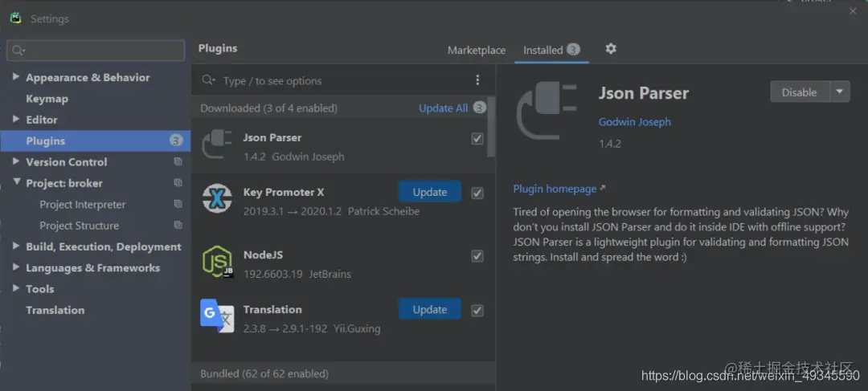Image resolution: width=868 pixels, height=391 pixels.
Task: Toggle the Translation plugin checkbox
Action: (x=477, y=310)
